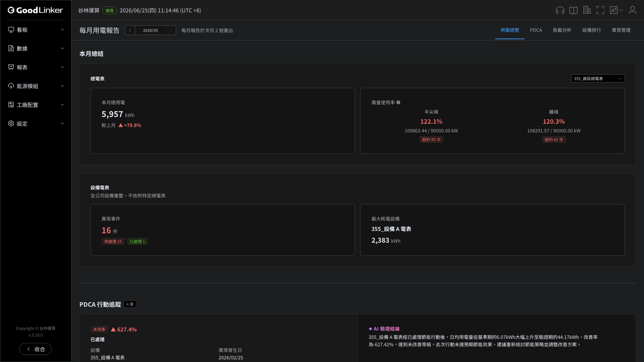Click the 工廠配置 factory icon
The height and width of the screenshot is (362, 644).
point(11,105)
